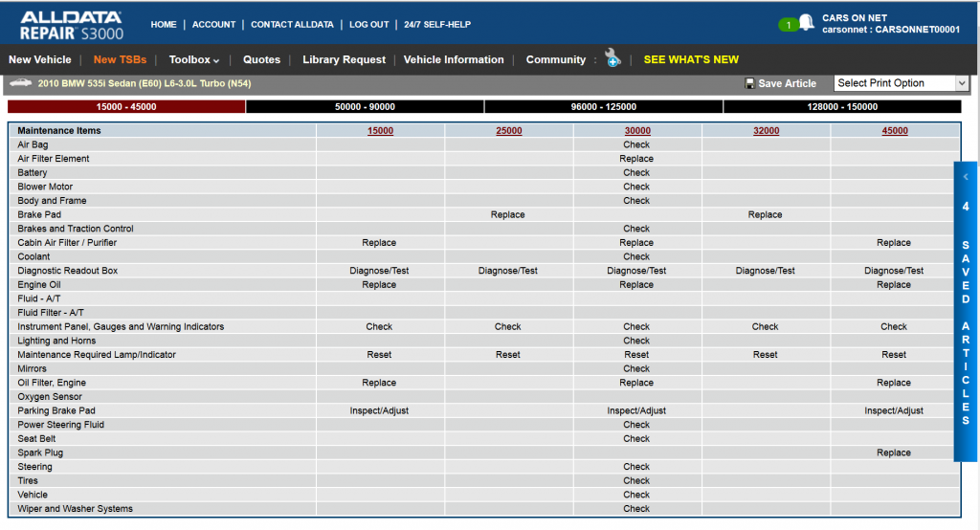Open the Quotes section
980x530 pixels.
261,60
